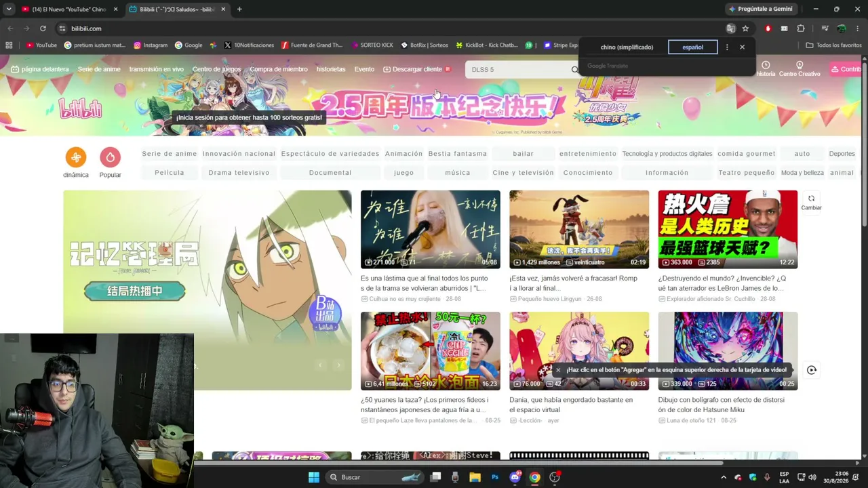Select the Conocimiento category

point(588,173)
